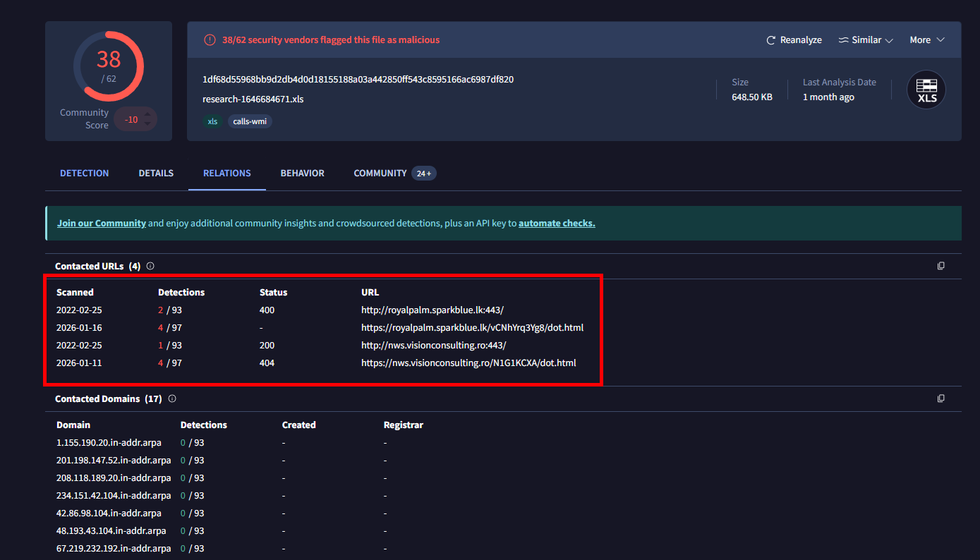Follow the automate checks link
Viewport: 980px width, 560px height.
(x=557, y=223)
